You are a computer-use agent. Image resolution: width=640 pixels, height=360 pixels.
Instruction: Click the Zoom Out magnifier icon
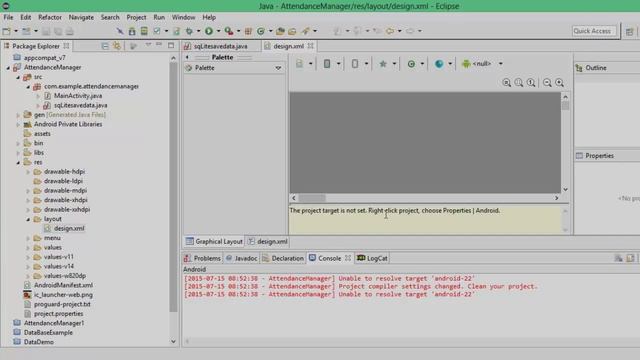tap(547, 83)
